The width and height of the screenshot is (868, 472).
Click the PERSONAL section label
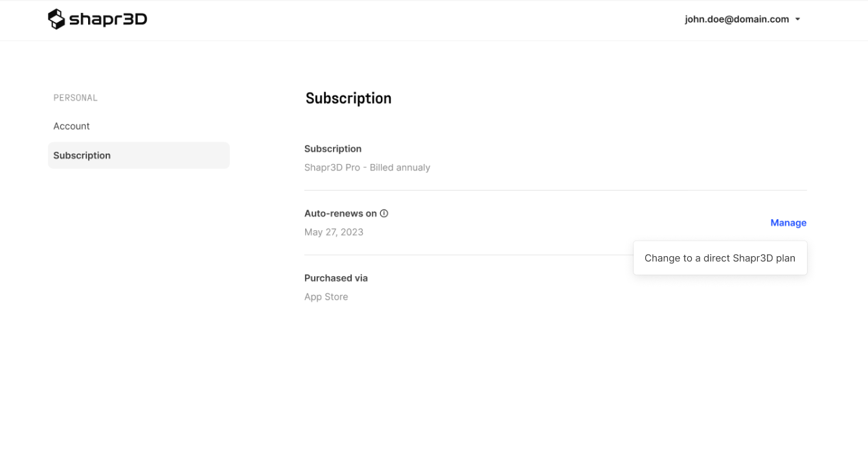point(75,98)
